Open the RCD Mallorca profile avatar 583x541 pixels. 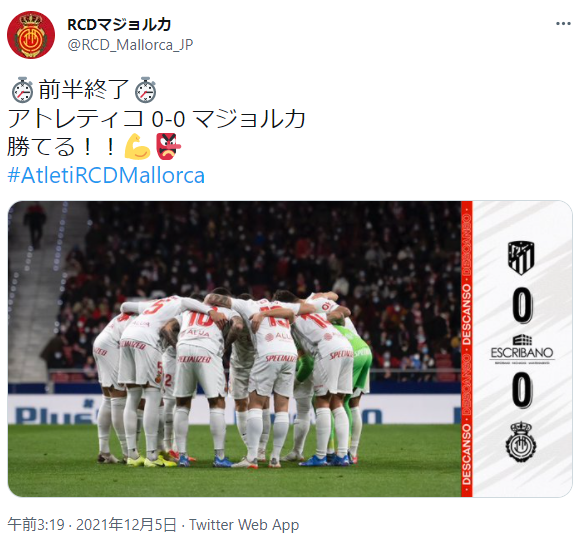point(31,35)
